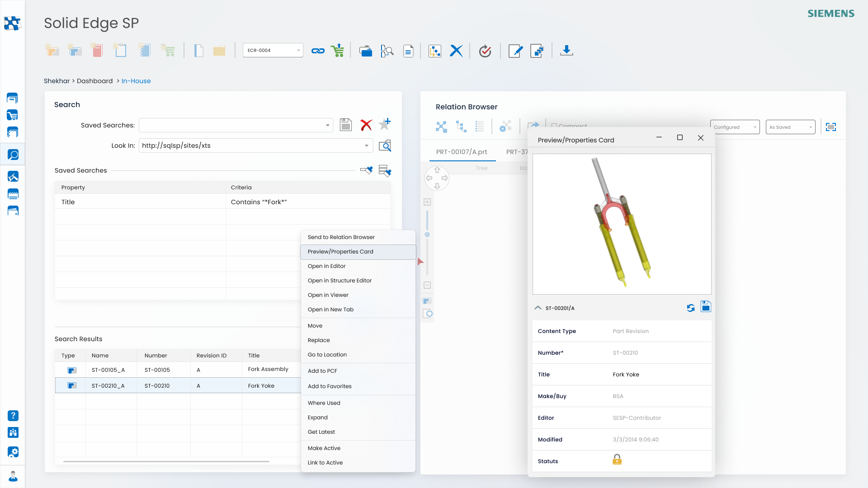Viewport: 868px width, 488px height.
Task: Click list view icon in Relation Browser
Action: [480, 127]
